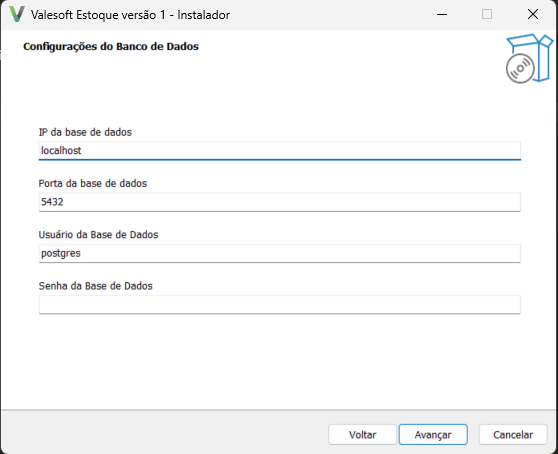This screenshot has width=558, height=454.
Task: Minimize the installer window
Action: (442, 14)
